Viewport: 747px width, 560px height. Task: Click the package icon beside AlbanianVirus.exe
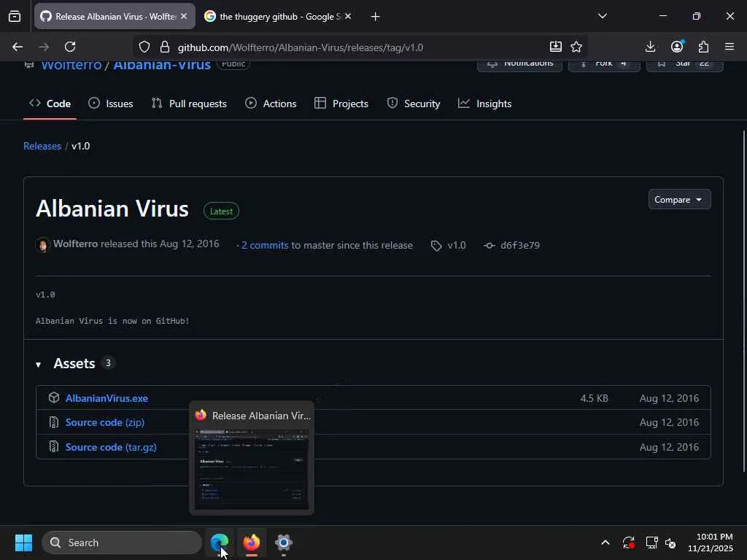click(x=54, y=397)
